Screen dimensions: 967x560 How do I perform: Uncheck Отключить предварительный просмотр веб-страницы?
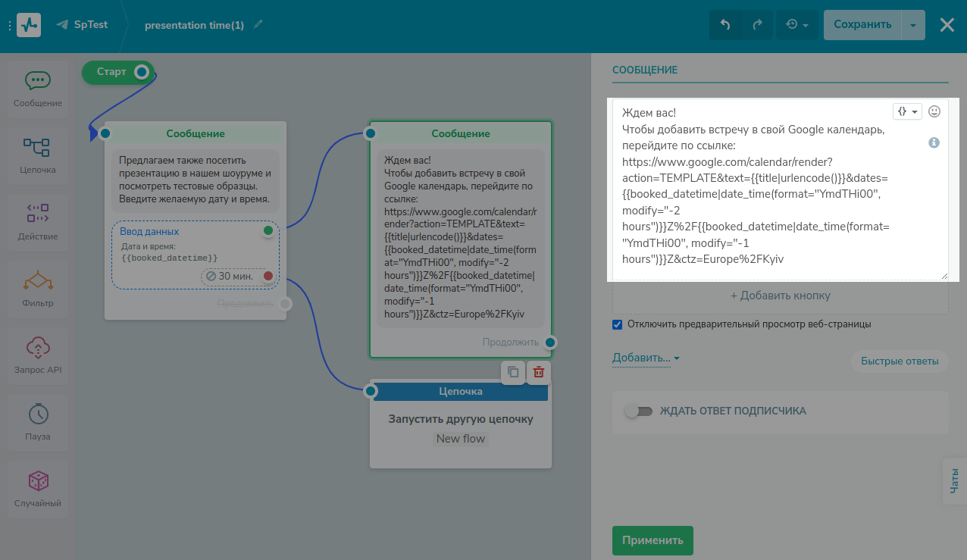click(x=617, y=324)
